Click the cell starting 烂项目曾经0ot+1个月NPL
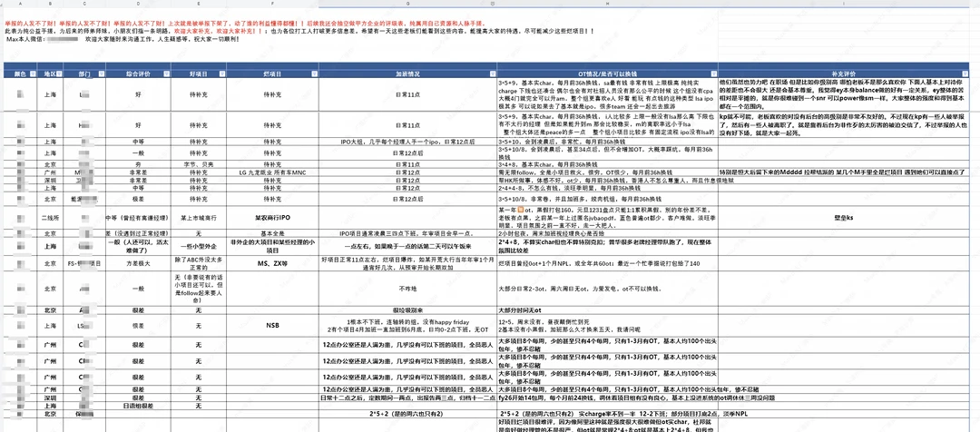 click(x=607, y=263)
